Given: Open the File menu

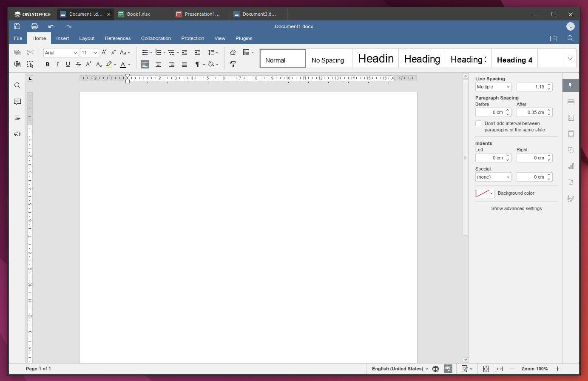Looking at the screenshot, I should pyautogui.click(x=18, y=38).
